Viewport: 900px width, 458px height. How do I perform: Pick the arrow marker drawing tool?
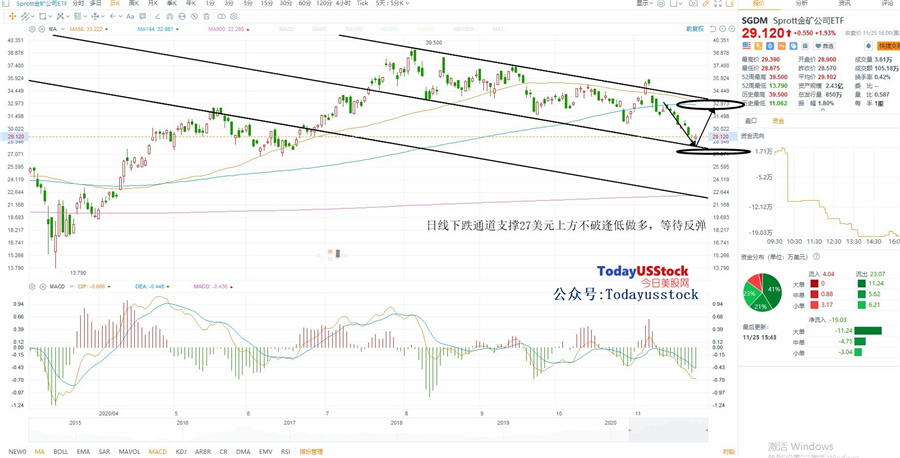click(x=112, y=17)
